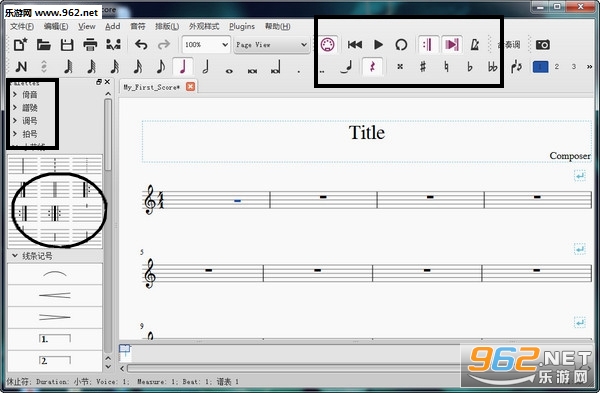The height and width of the screenshot is (393, 600).
Task: Flip the stem direction icon
Action: (516, 67)
